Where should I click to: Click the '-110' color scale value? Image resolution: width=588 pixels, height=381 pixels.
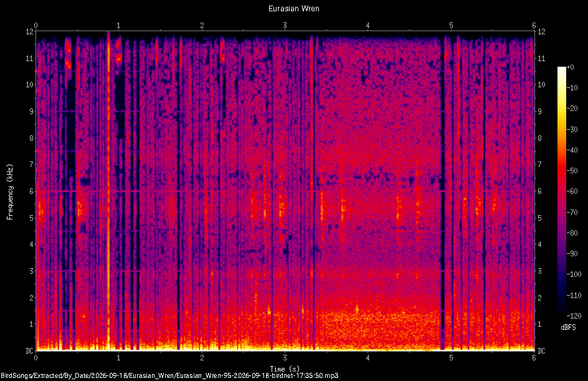click(x=574, y=296)
